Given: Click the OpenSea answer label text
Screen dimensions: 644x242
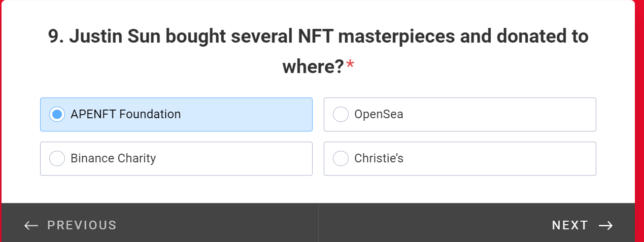Looking at the screenshot, I should tap(379, 114).
